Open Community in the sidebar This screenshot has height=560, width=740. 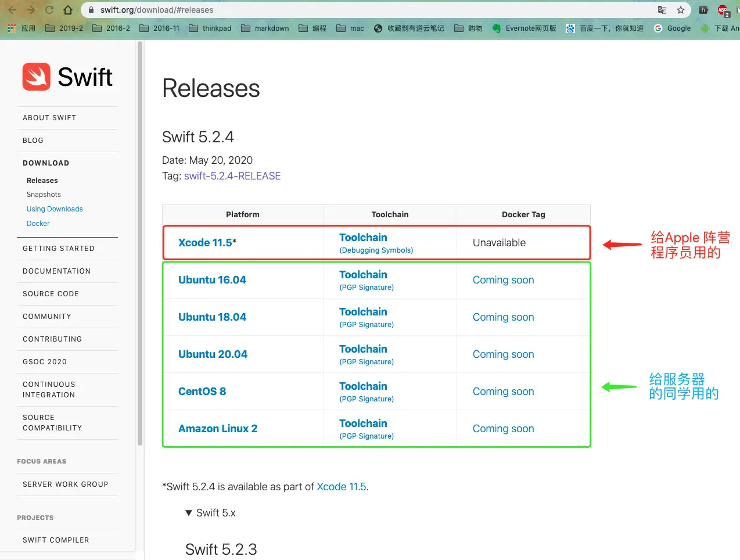(x=47, y=317)
